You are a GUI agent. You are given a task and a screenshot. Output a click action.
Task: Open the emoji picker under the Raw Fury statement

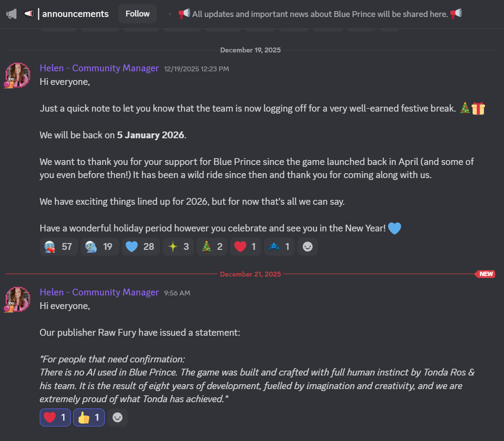click(x=117, y=417)
